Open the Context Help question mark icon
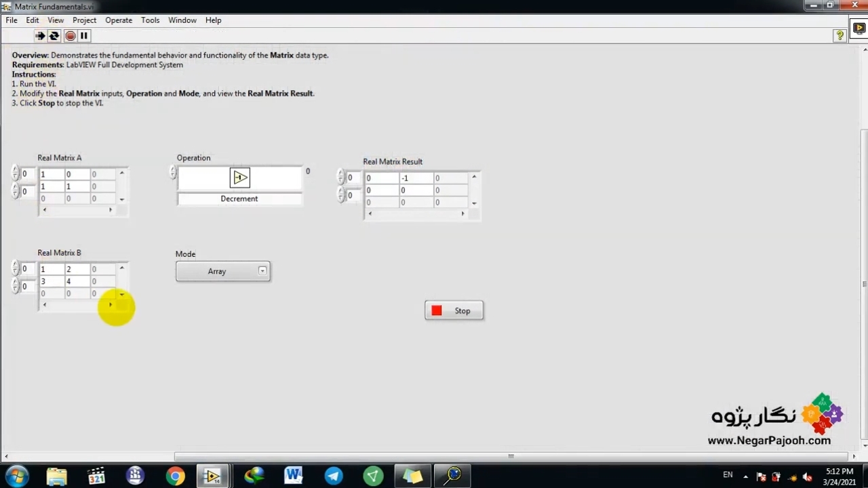868x488 pixels. click(840, 36)
